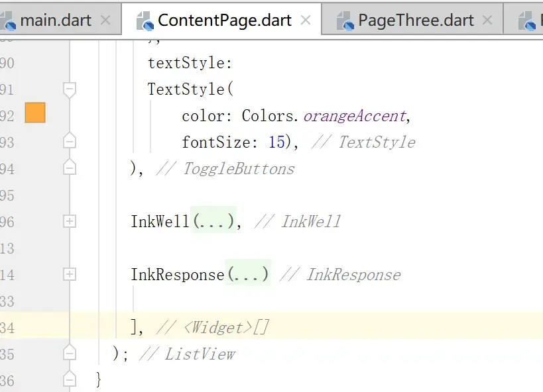The height and width of the screenshot is (392, 543).
Task: Expand the folded InkResponse block gutter icon
Action: click(x=69, y=274)
